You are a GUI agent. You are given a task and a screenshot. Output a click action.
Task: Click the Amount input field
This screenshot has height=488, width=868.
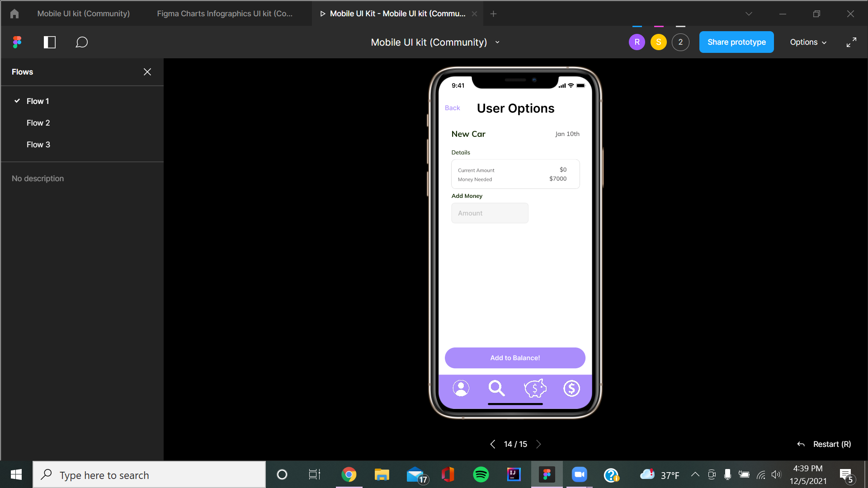pyautogui.click(x=490, y=213)
